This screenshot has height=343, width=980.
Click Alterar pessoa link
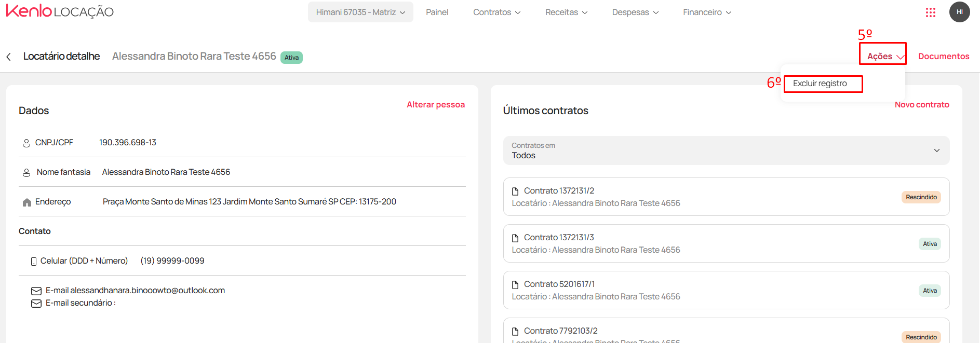(436, 105)
